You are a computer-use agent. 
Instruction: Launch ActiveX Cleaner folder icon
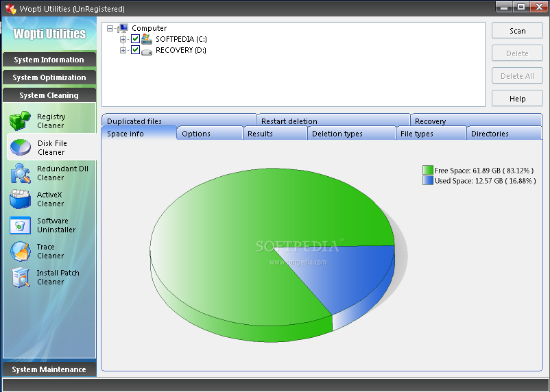coord(21,199)
